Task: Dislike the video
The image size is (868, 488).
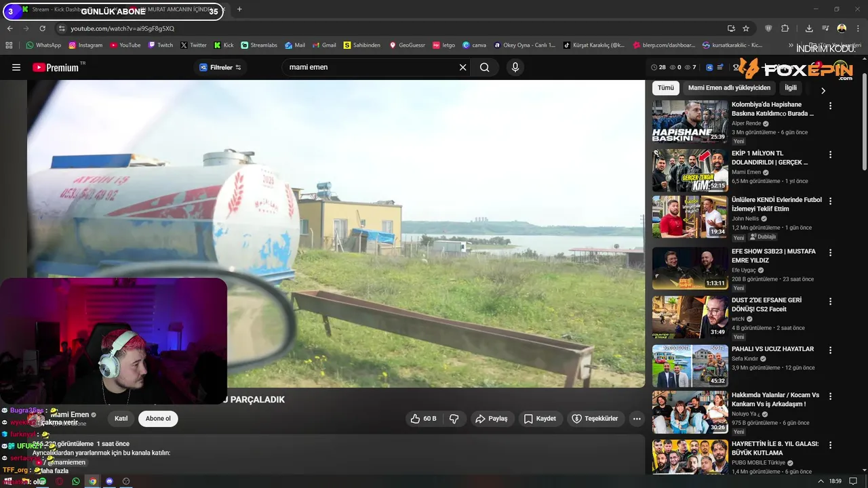Action: [455, 419]
